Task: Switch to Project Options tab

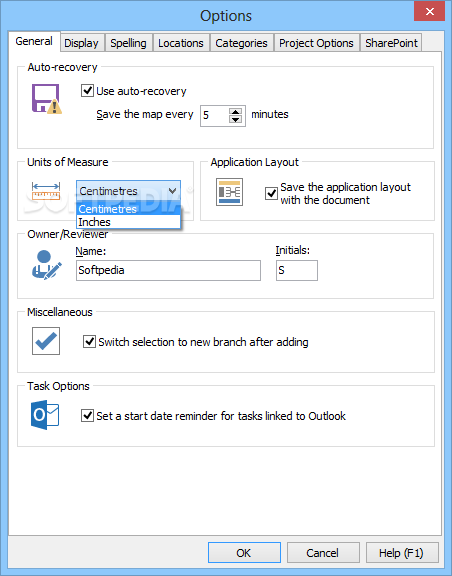Action: click(x=316, y=43)
